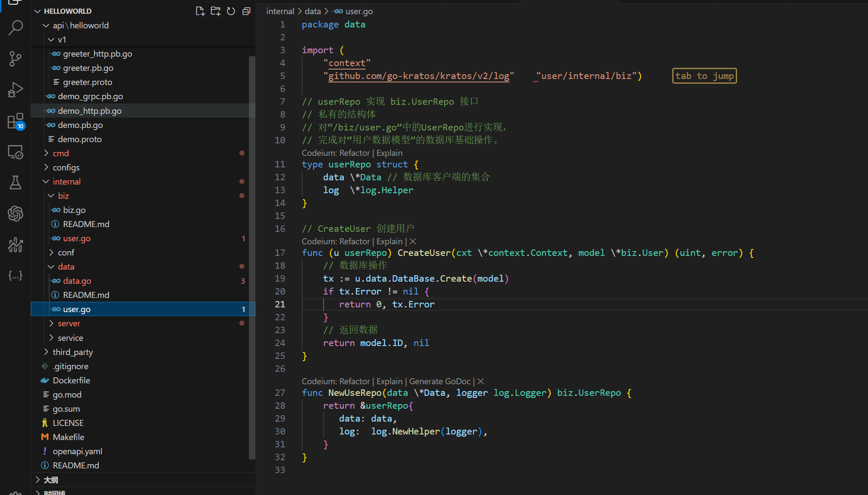
Task: Click Codeium Explain above CreateUser function
Action: (x=389, y=241)
